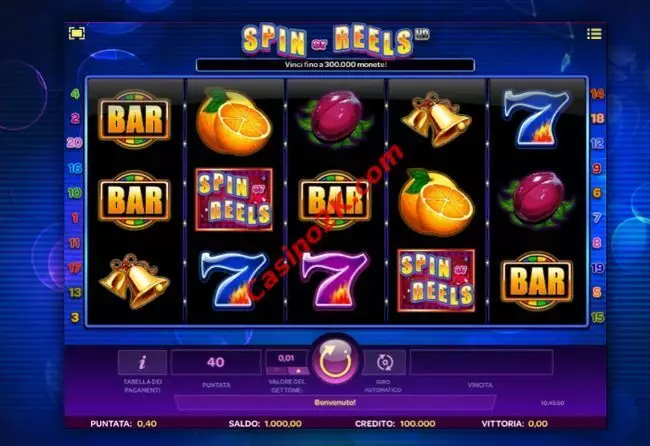Decrease coin value with left stepper
The height and width of the screenshot is (446, 650).
276,371
